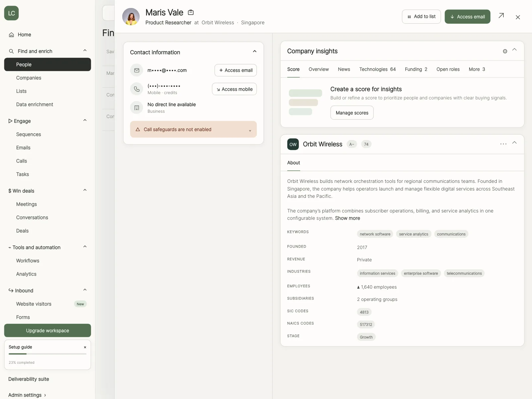Image resolution: width=532 pixels, height=399 pixels.
Task: Collapse the Find and enrich section
Action: pos(85,51)
